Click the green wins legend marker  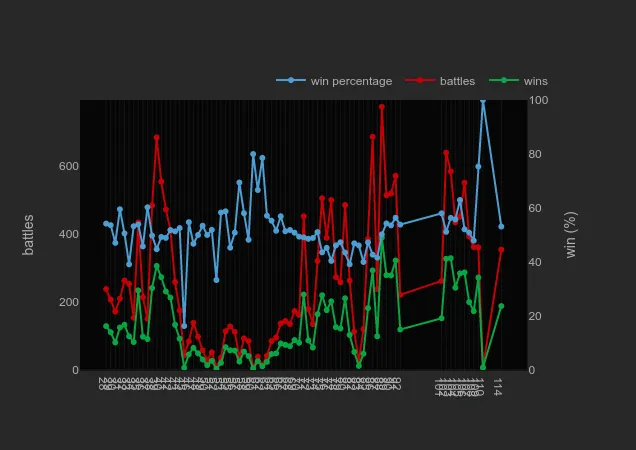tap(504, 80)
